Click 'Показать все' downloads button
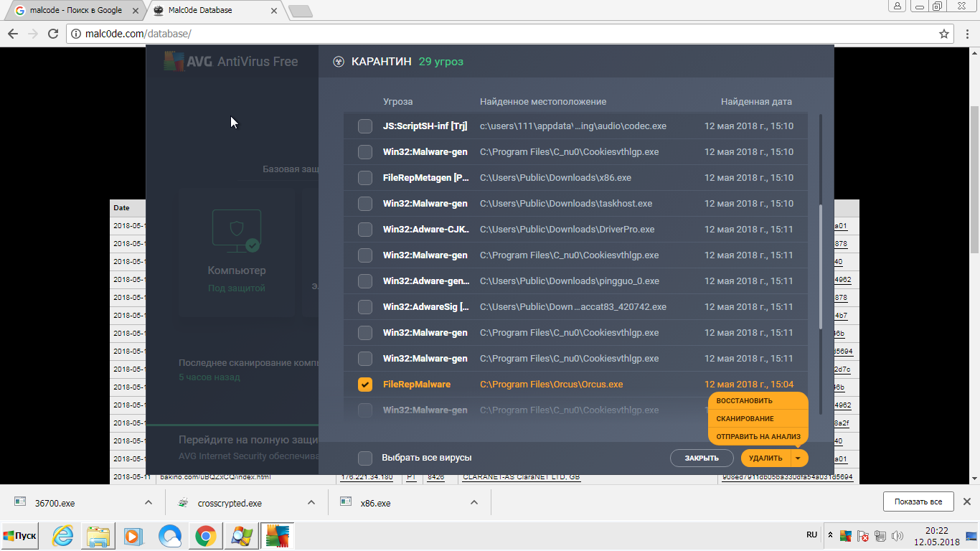980x551 pixels. [918, 501]
